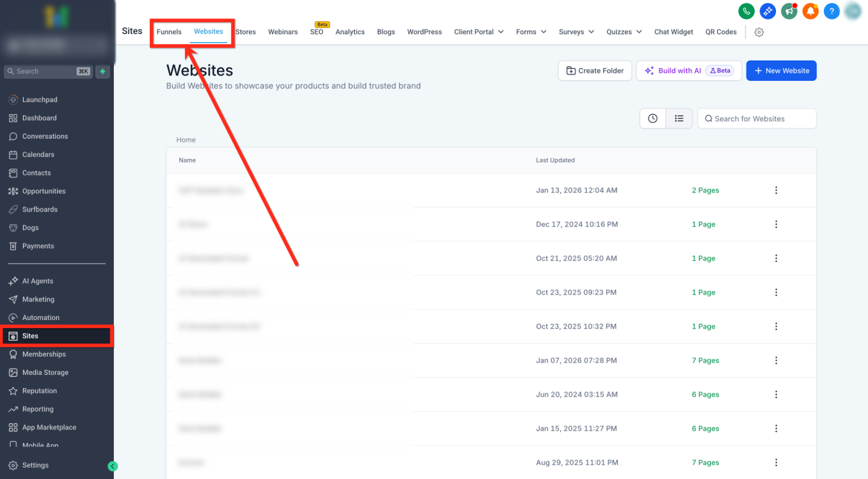Open actions menu for Jan 13, 2026 row

pyautogui.click(x=776, y=190)
